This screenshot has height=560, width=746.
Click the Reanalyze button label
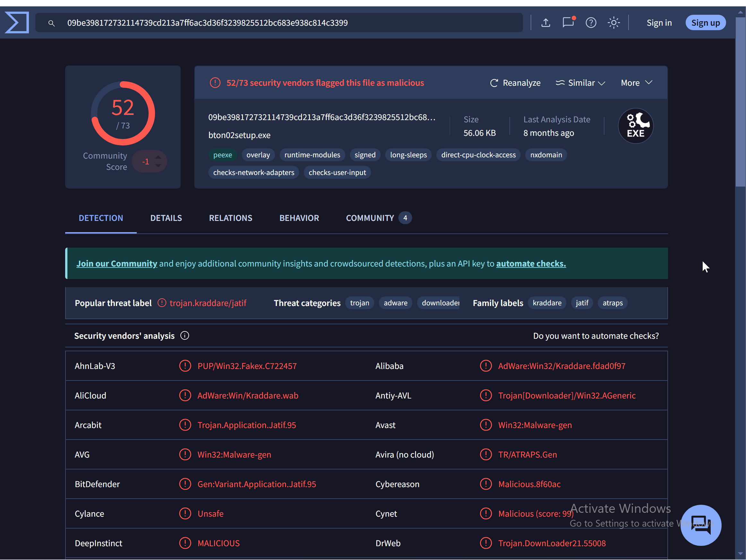(521, 83)
